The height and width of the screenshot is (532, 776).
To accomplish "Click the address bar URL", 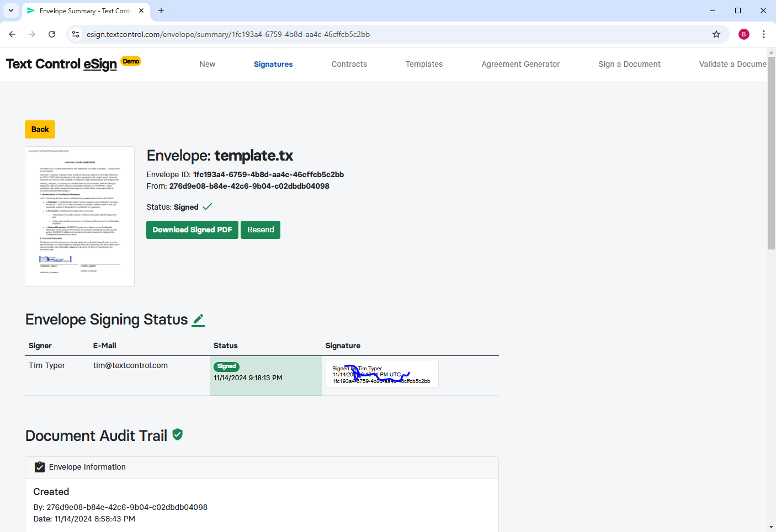I will tap(228, 34).
